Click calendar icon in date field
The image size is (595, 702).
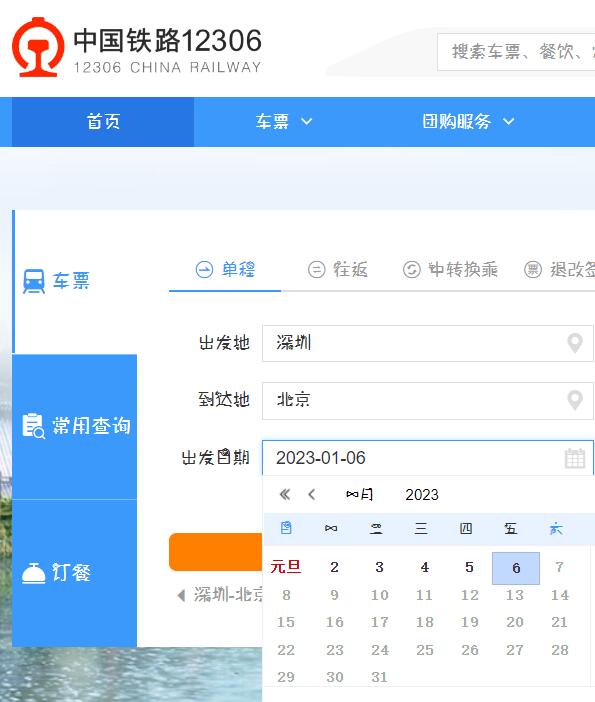pos(575,458)
